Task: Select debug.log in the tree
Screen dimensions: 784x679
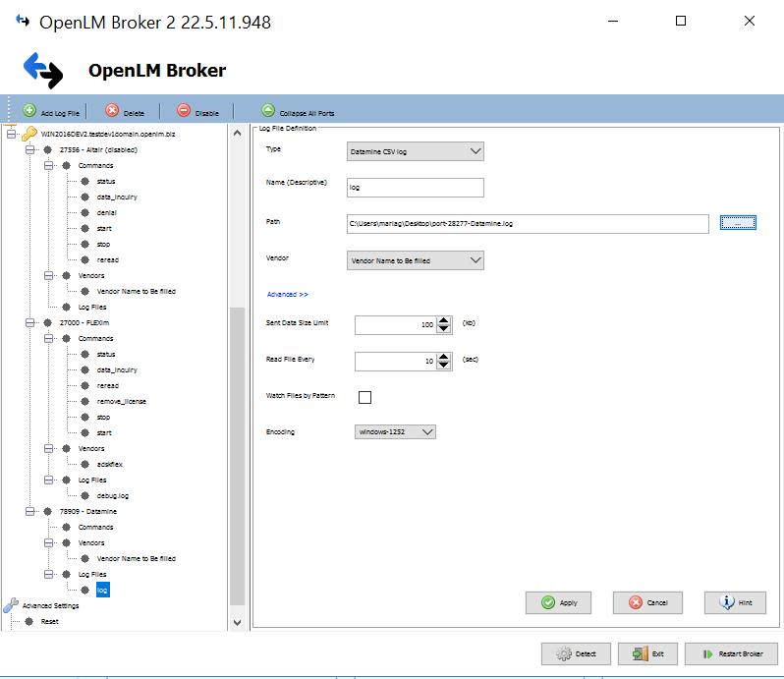Action: coord(112,495)
